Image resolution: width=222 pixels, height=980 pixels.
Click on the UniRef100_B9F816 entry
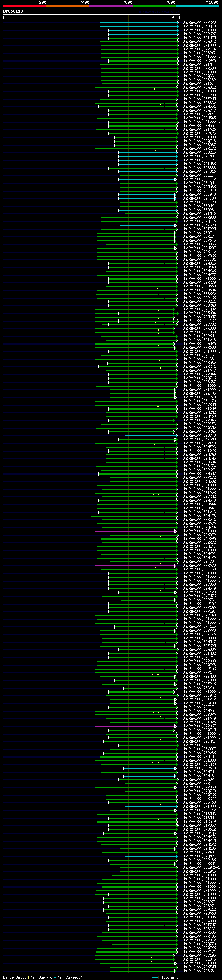(x=199, y=172)
